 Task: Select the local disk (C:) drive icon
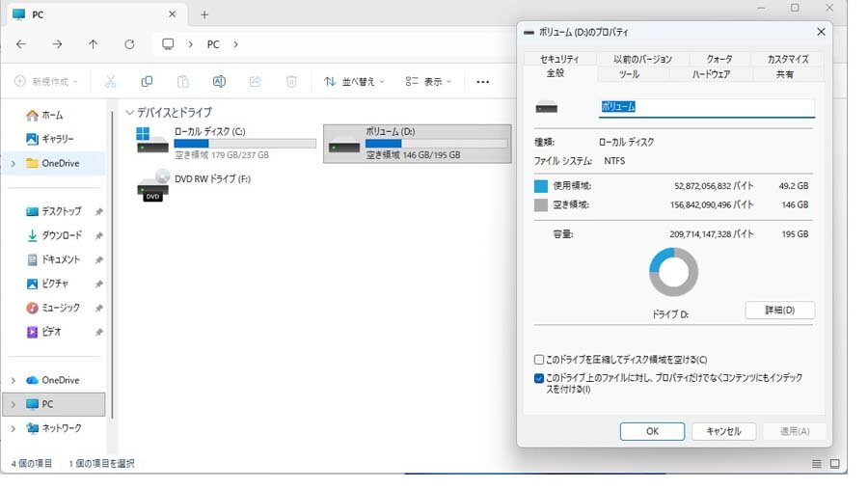point(152,140)
